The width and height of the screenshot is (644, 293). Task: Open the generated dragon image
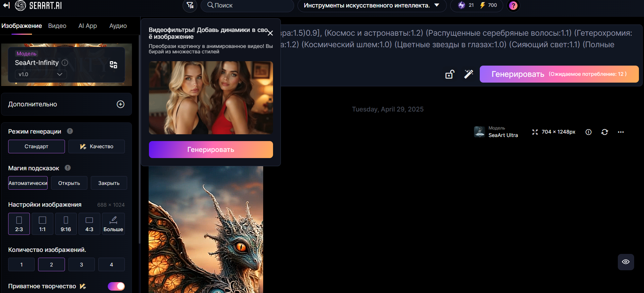tap(206, 229)
